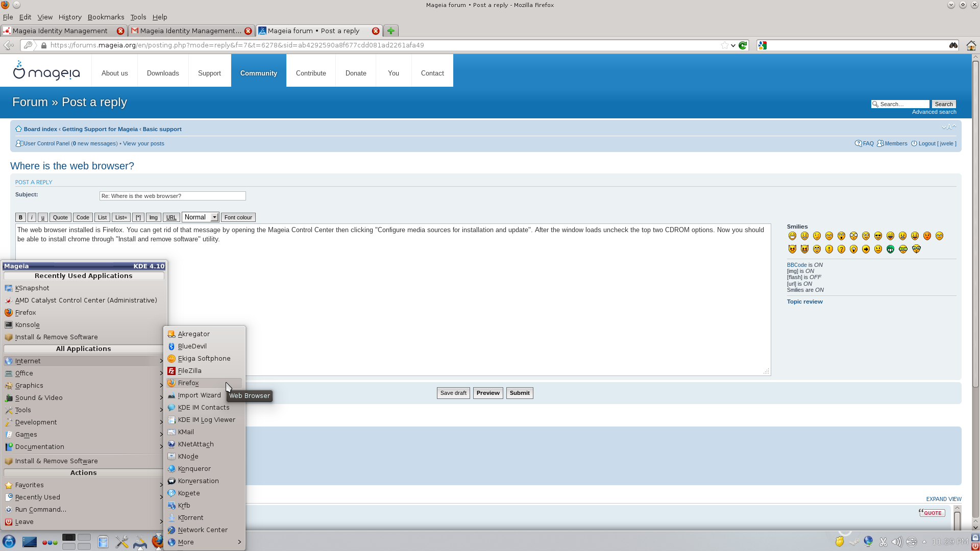Toggle underline BBCode formatting
980x551 pixels.
coord(43,217)
